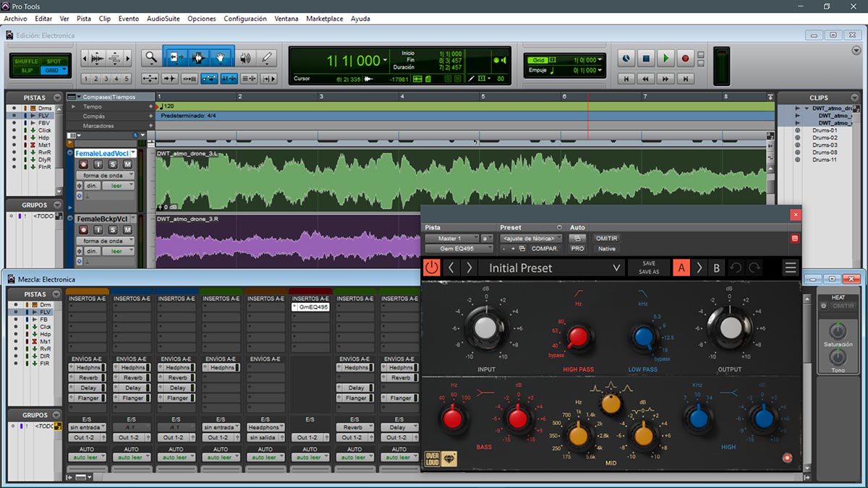
Task: Click the OMITIR bypass button
Action: [606, 239]
